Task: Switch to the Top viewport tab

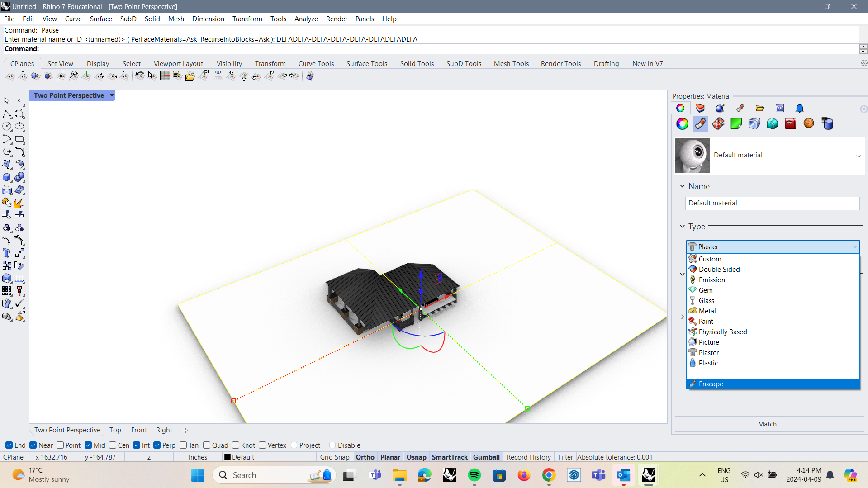Action: 115,430
